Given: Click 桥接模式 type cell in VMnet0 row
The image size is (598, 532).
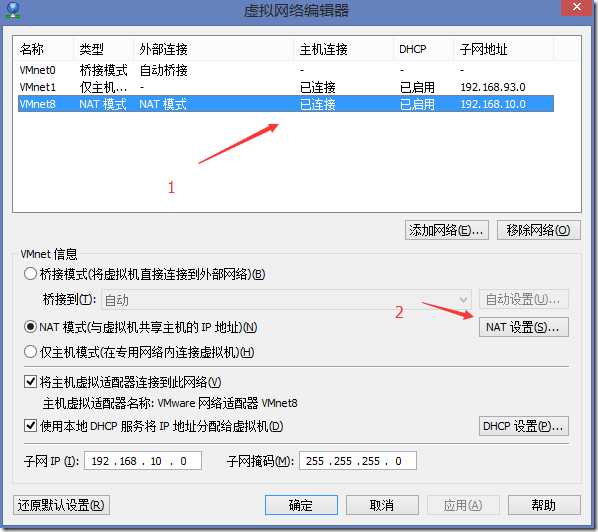Looking at the screenshot, I should click(103, 70).
